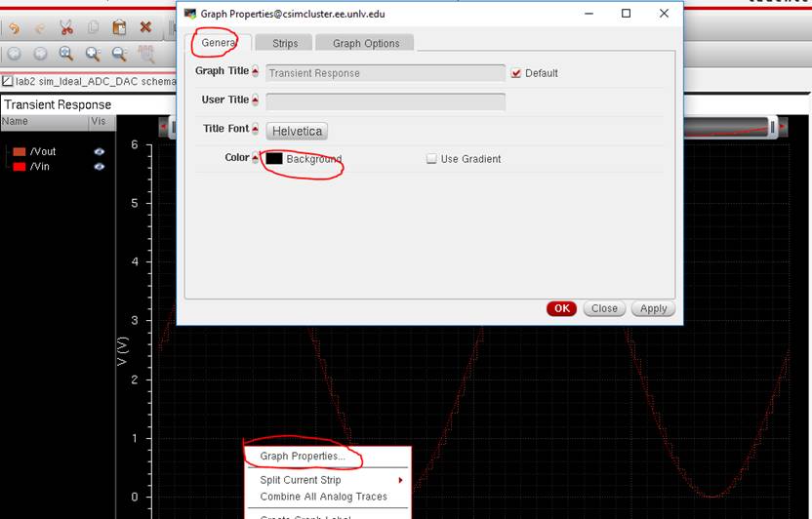Click the User Title input field
The height and width of the screenshot is (519, 812).
click(x=386, y=101)
